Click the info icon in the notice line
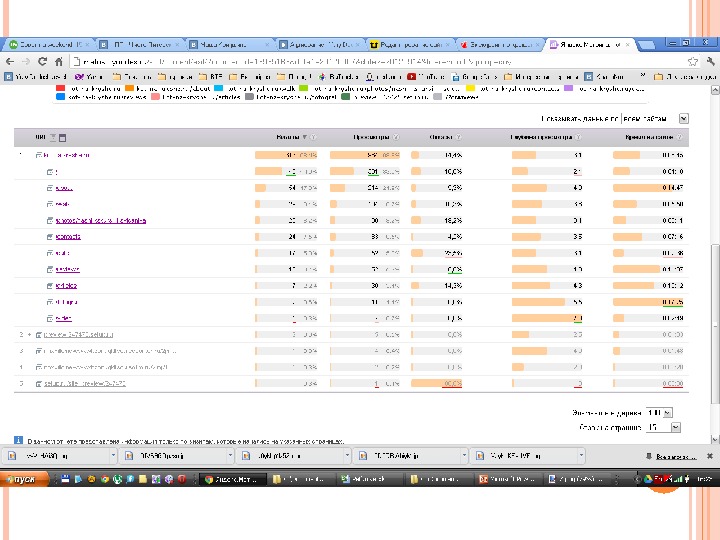720x540 pixels. [18, 440]
